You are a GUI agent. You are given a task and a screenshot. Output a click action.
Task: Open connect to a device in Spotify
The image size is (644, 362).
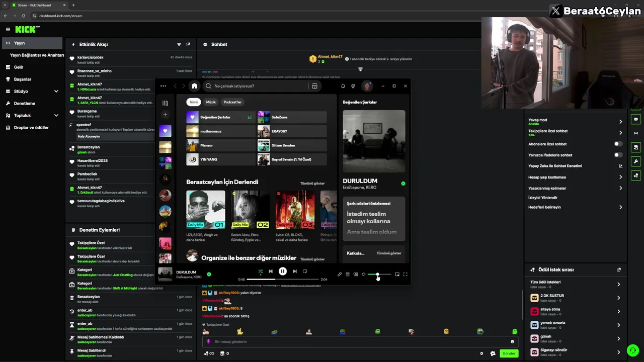point(356,275)
